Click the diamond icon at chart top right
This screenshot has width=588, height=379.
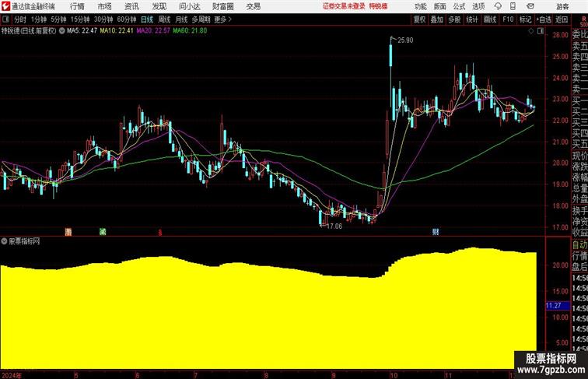tap(531, 31)
